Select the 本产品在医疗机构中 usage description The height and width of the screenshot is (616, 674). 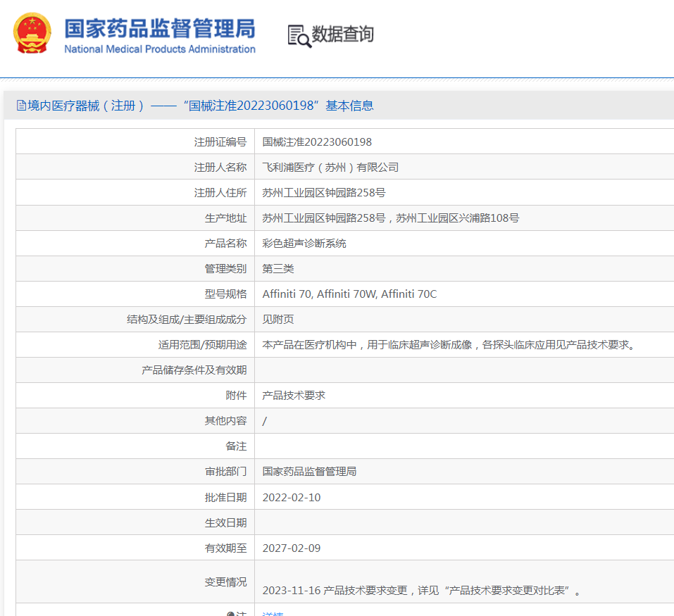[449, 345]
